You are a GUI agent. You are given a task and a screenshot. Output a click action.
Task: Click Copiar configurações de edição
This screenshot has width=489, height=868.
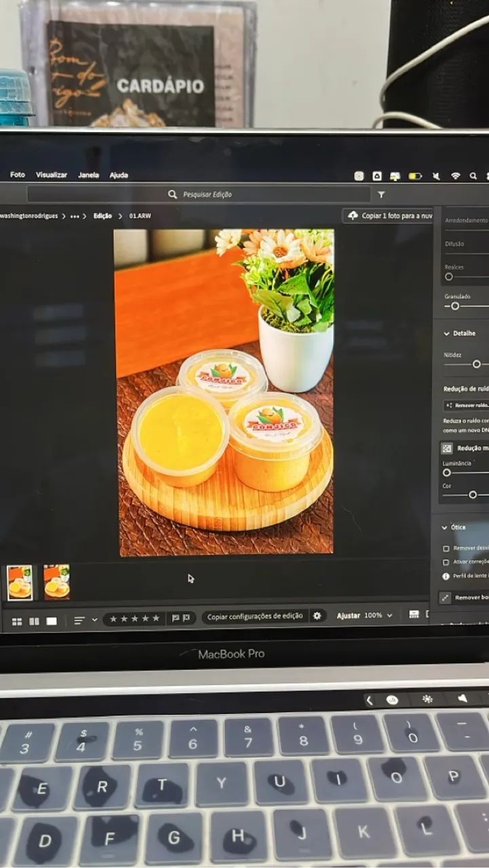[255, 616]
